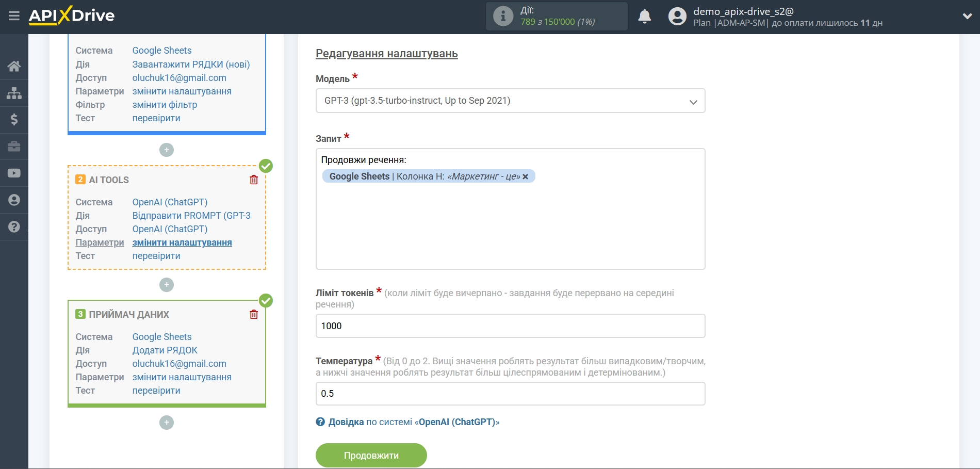Click Редагування налаштувань heading

point(386,54)
